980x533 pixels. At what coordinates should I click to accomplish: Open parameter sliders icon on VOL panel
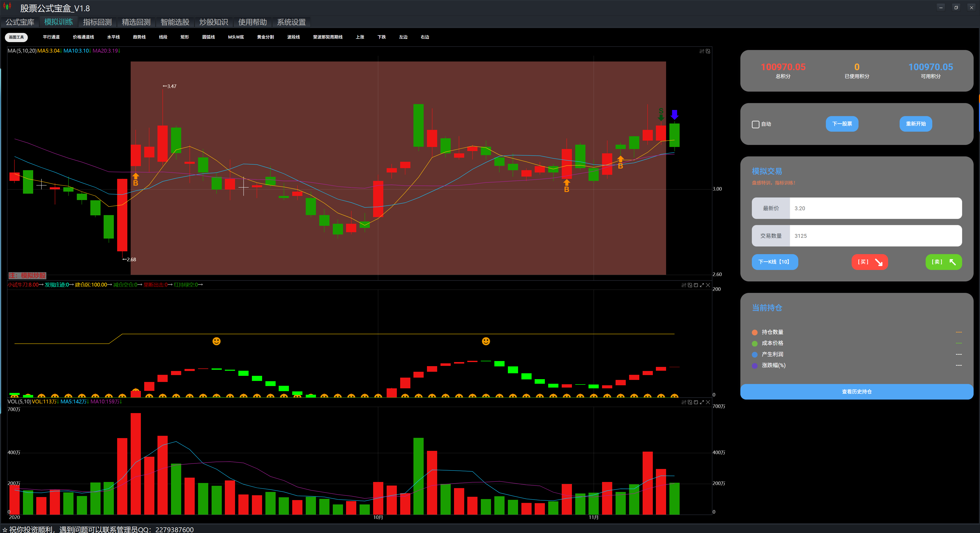[684, 402]
